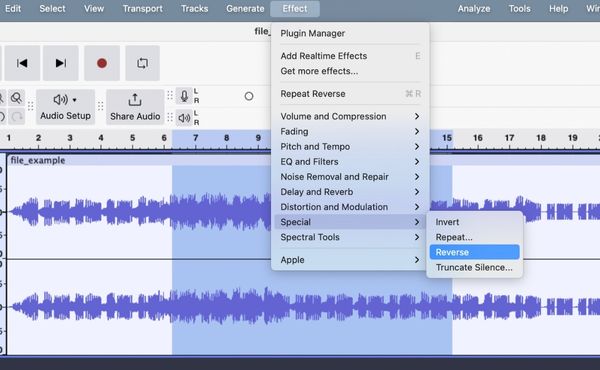600x370 pixels.
Task: Click the recording meter toolbar drag handle
Action: 170,95
